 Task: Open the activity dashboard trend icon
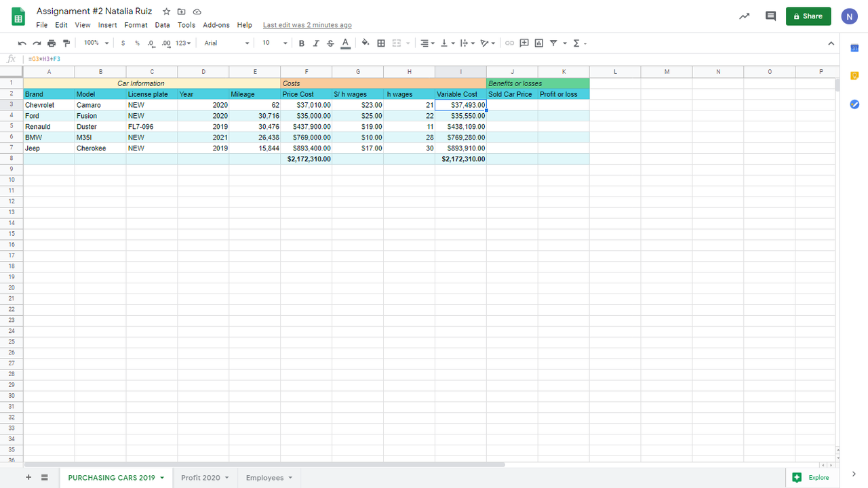[744, 16]
